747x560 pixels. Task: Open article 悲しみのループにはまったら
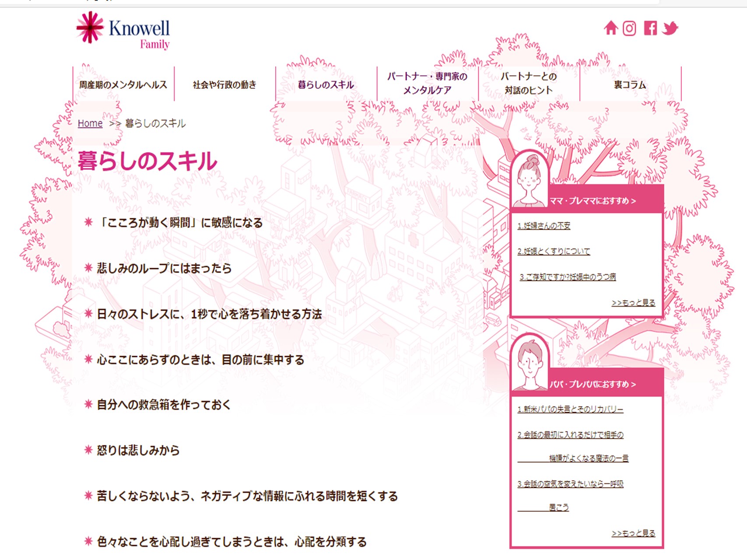pyautogui.click(x=164, y=268)
